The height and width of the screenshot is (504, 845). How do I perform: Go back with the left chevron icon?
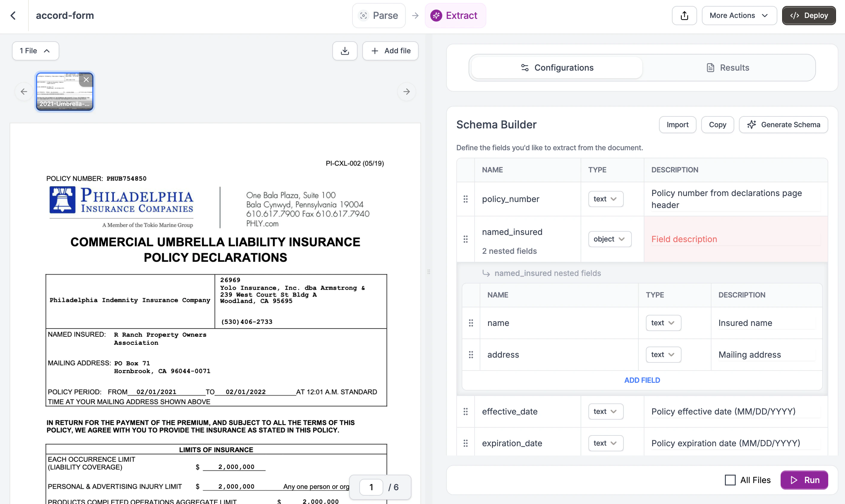(x=13, y=15)
